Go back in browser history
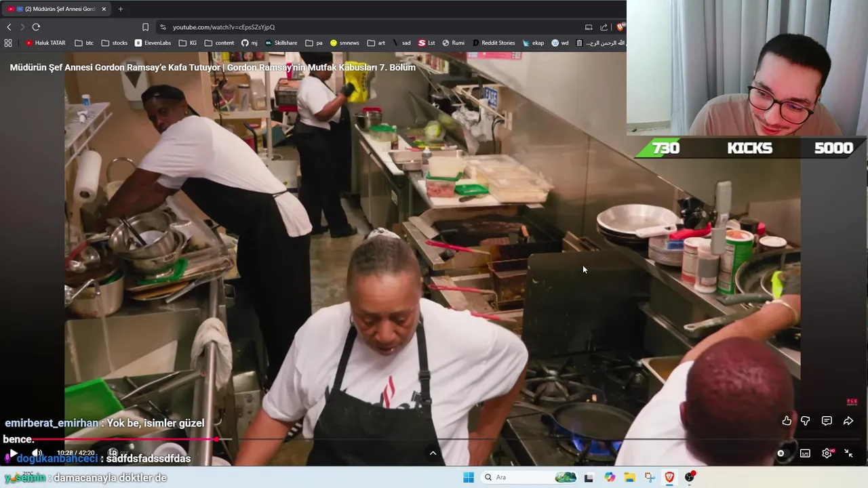Screen dimensions: 868x488 click(x=9, y=27)
